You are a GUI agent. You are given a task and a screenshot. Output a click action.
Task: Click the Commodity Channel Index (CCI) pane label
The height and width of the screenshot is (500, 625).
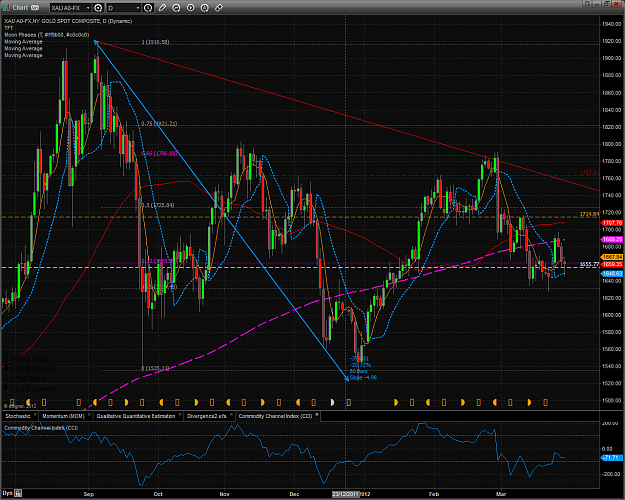coord(41,428)
